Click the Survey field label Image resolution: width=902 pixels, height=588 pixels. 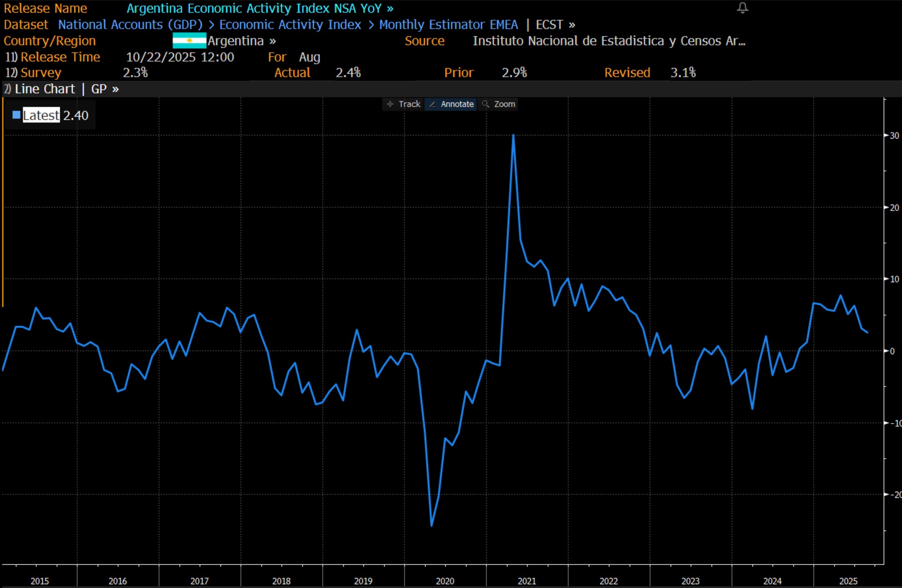pos(41,72)
